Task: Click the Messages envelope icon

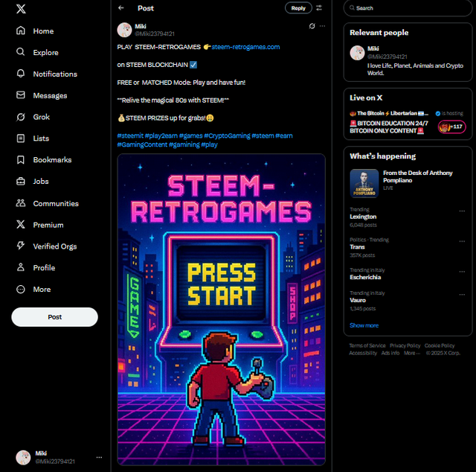Action: (21, 95)
